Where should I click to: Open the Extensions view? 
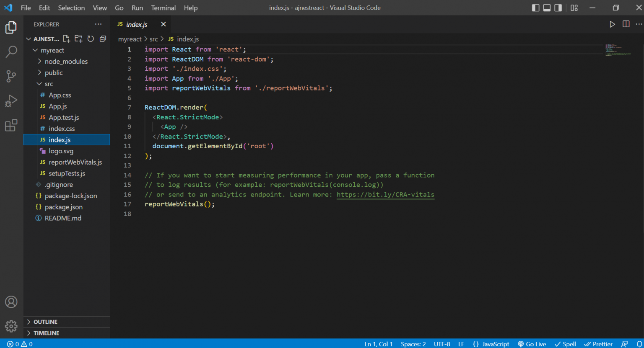tap(11, 125)
